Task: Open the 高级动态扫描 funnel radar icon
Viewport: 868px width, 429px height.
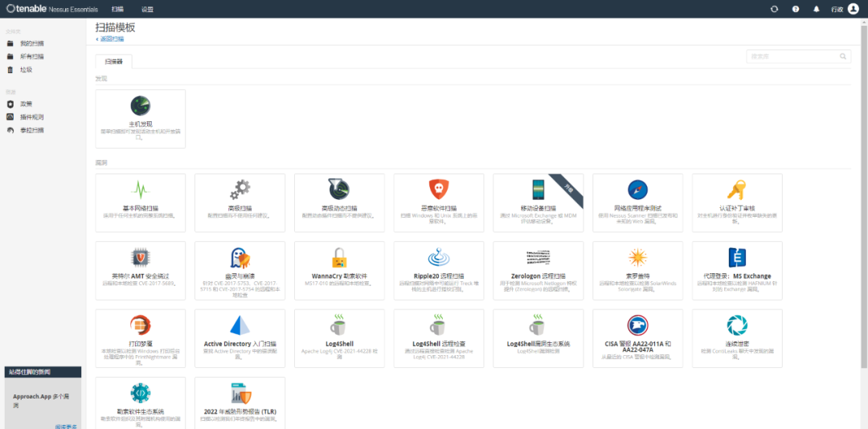Action: coord(339,190)
